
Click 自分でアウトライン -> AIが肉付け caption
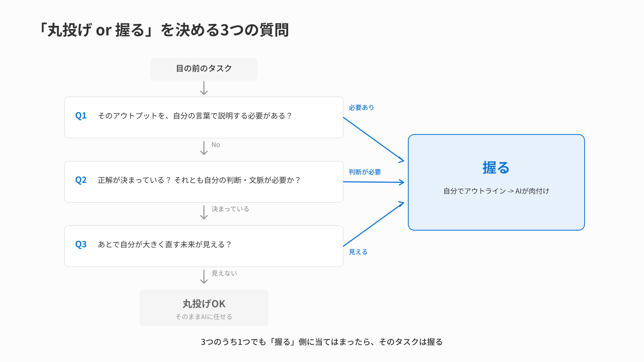click(496, 191)
